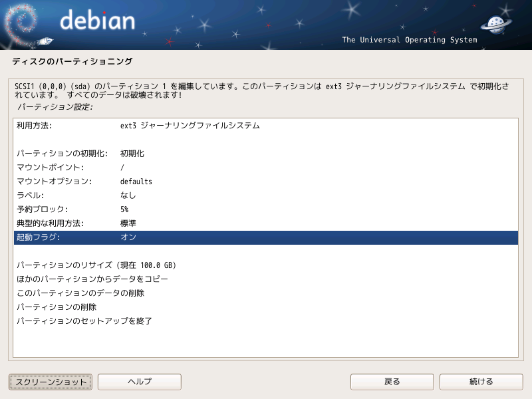This screenshot has width=532, height=399.
Task: Select このパーティションのデータの削除
Action: point(266,293)
